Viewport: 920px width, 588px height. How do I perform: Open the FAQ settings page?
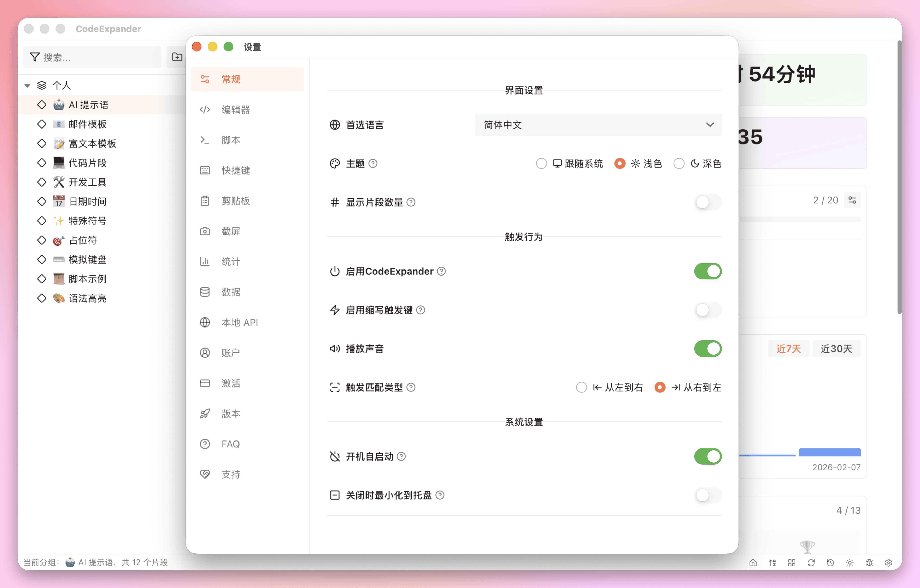230,444
